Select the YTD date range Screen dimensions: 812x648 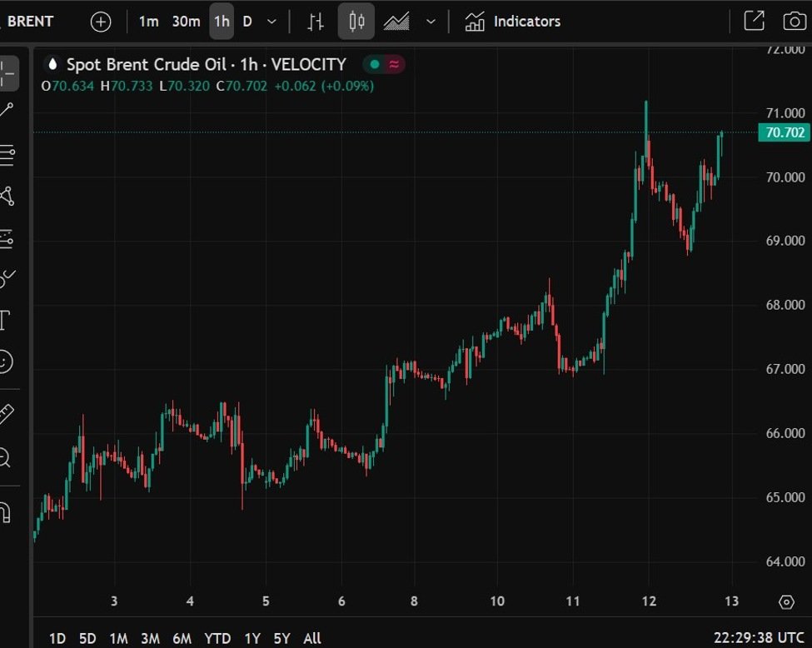217,638
